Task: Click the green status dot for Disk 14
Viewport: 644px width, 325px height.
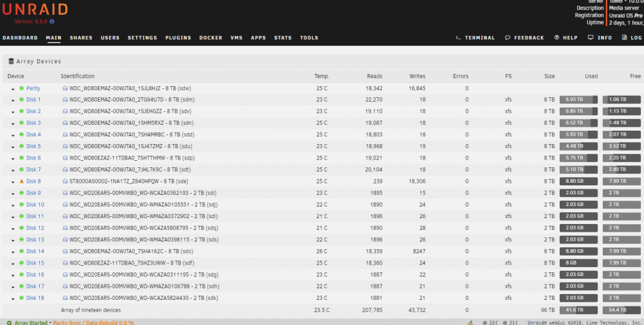Action: pyautogui.click(x=21, y=251)
